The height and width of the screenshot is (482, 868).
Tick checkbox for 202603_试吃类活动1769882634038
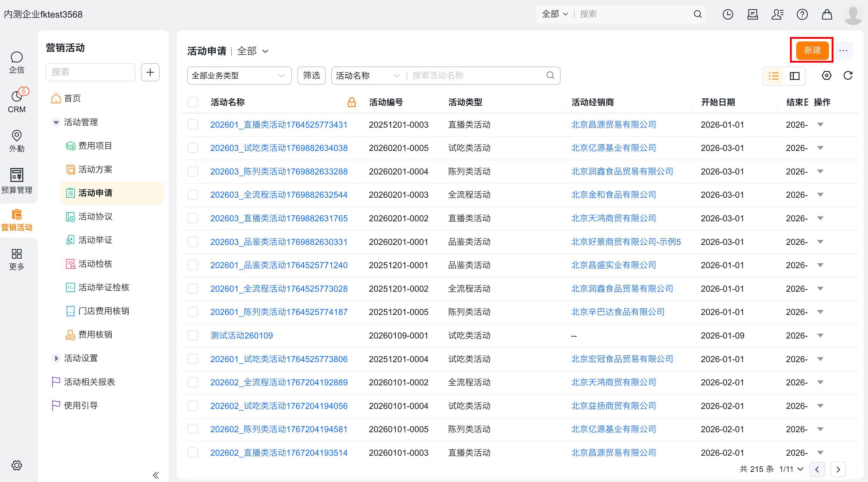193,148
